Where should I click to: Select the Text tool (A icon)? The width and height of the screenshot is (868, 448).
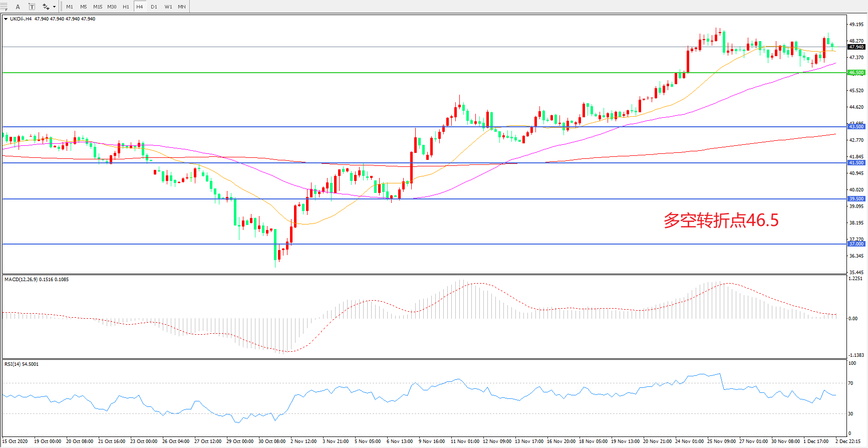pos(18,7)
